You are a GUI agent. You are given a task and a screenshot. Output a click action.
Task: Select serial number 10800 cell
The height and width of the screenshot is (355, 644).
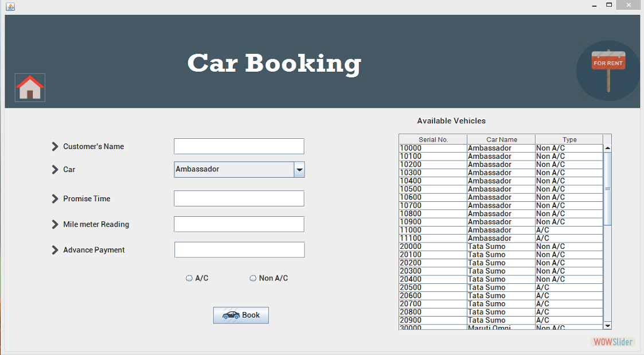(x=433, y=214)
